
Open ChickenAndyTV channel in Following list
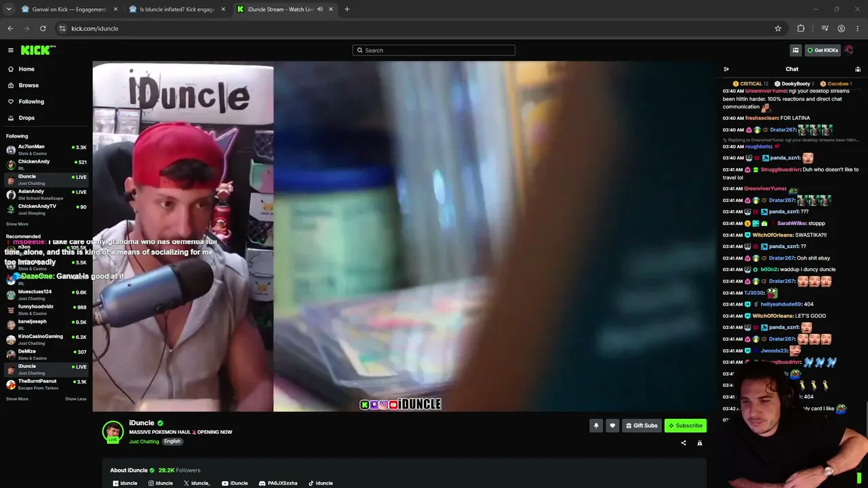(x=46, y=209)
